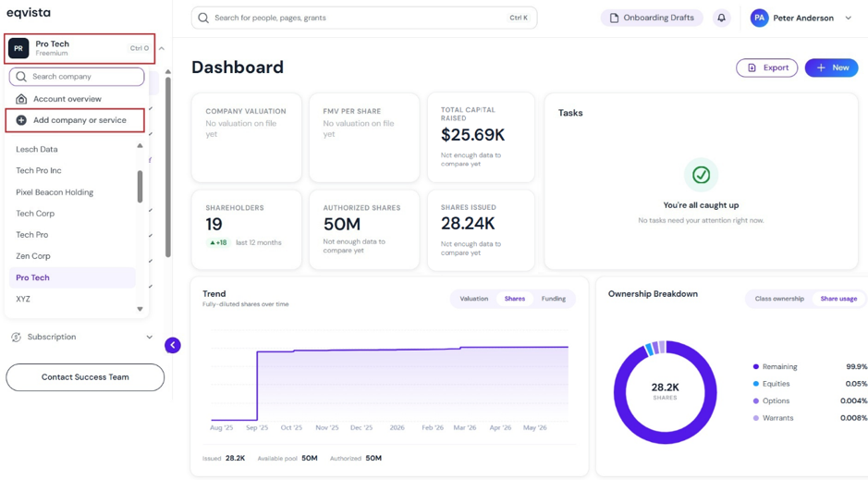Image resolution: width=868 pixels, height=480 pixels.
Task: Click the plus icon beside Add company
Action: click(x=21, y=120)
